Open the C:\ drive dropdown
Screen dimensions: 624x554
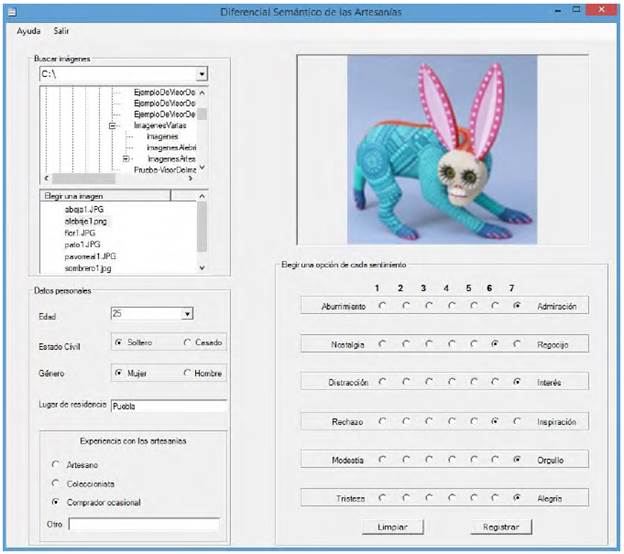pyautogui.click(x=201, y=74)
